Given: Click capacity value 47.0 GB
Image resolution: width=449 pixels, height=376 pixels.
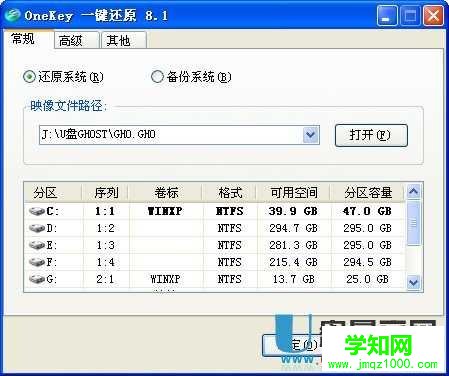Looking at the screenshot, I should tap(367, 211).
